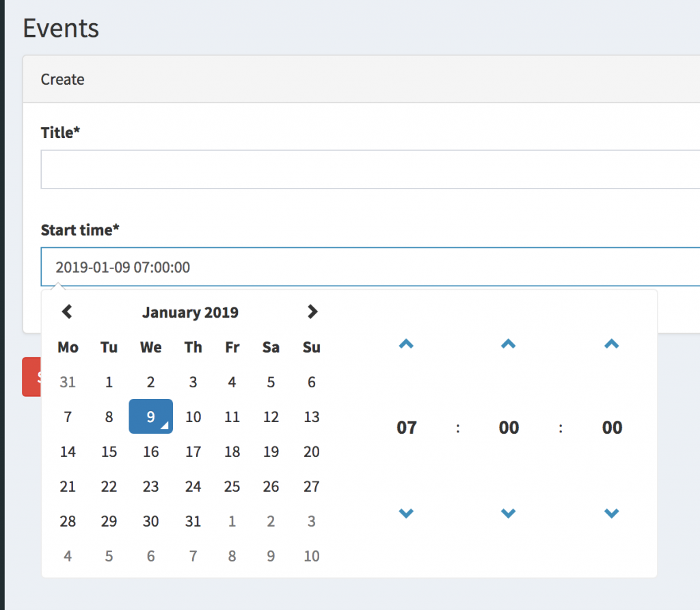The width and height of the screenshot is (700, 610).
Task: Increment the seconds with the up chevron
Action: (611, 344)
